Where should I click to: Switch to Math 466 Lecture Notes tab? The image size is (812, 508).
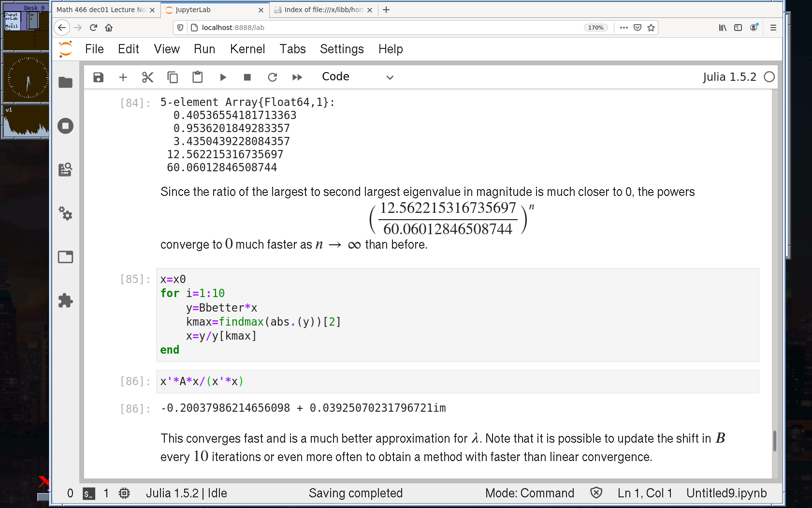[101, 10]
